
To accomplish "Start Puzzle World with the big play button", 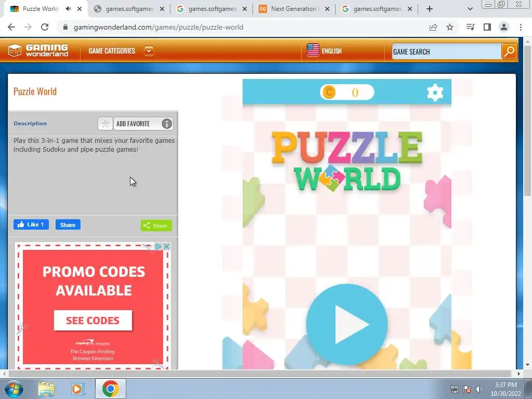I will (x=347, y=324).
